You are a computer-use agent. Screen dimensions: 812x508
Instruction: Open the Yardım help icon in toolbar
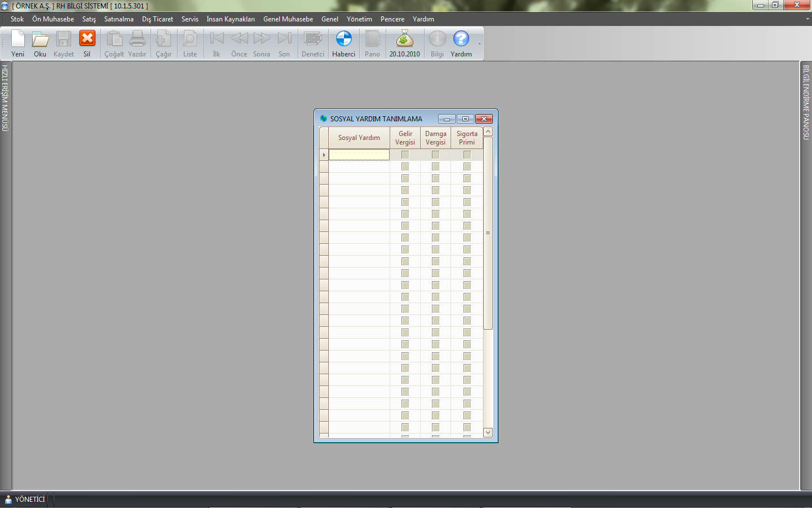point(461,43)
